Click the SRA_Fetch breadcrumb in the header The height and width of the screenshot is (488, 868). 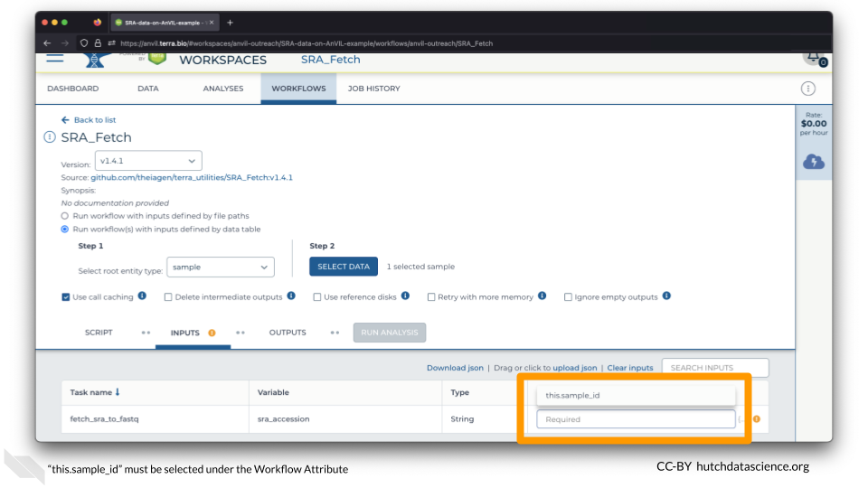pos(331,60)
